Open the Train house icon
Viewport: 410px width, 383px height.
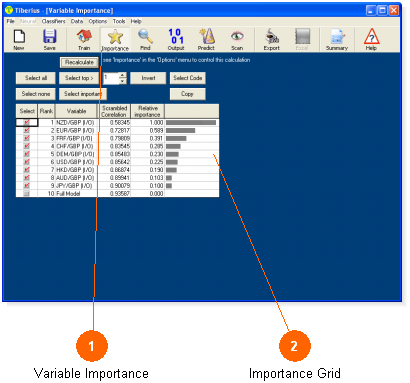coord(84,36)
